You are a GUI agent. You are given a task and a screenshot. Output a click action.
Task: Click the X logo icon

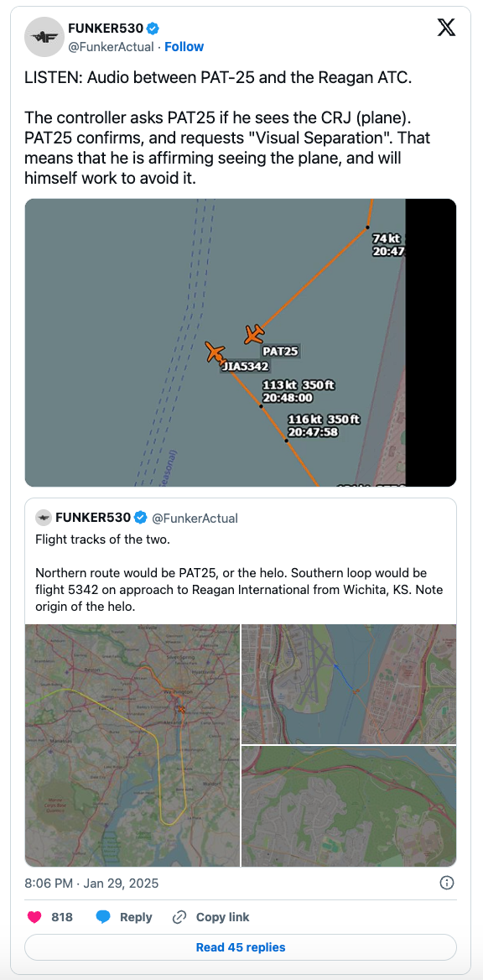tap(446, 28)
